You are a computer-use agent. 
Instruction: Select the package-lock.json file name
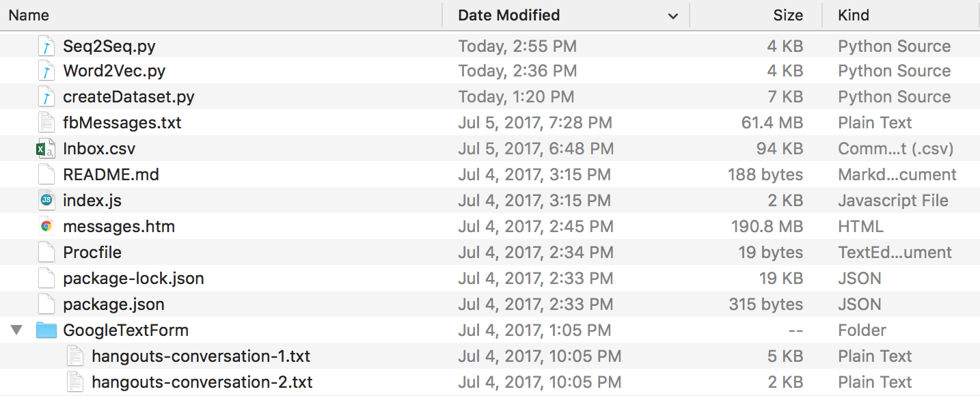click(133, 279)
